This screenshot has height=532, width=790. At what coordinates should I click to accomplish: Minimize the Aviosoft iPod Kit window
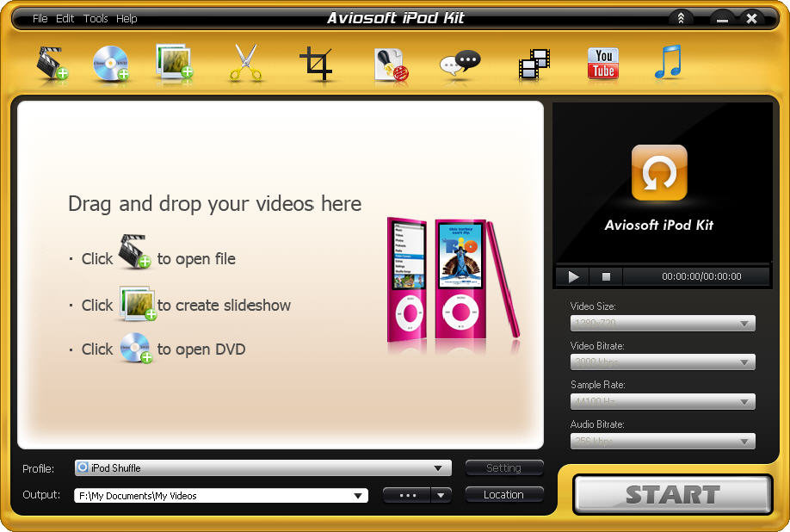[x=723, y=19]
